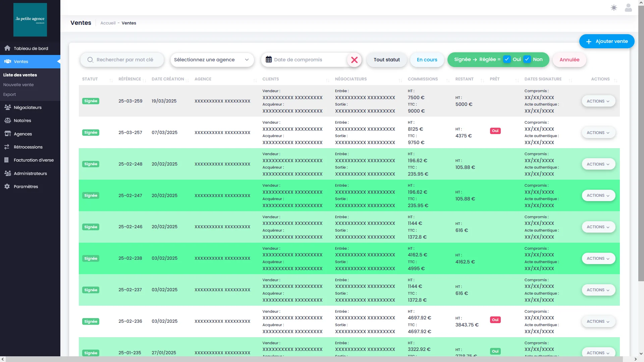This screenshot has height=362, width=644.
Task: Expand ACTIONS menu for sale 25-03-257
Action: click(x=598, y=132)
